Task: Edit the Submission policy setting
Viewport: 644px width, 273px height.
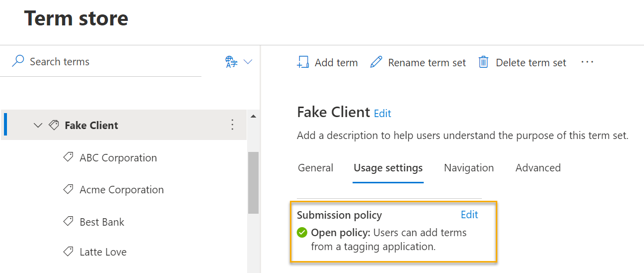Action: point(469,215)
